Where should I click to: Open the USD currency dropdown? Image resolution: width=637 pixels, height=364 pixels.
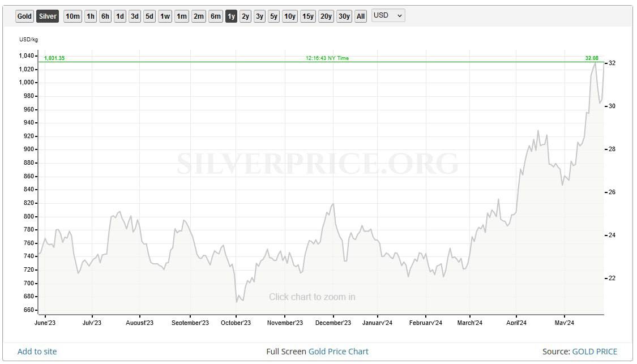coord(388,15)
